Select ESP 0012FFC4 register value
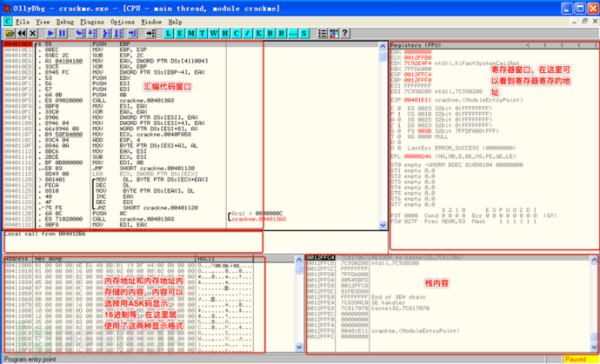The image size is (600, 364). tap(417, 74)
